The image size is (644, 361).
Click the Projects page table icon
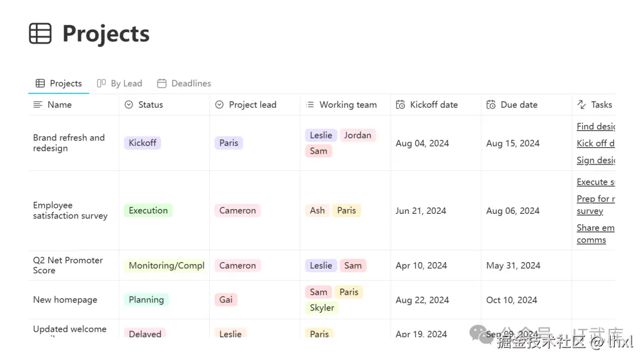tap(41, 33)
